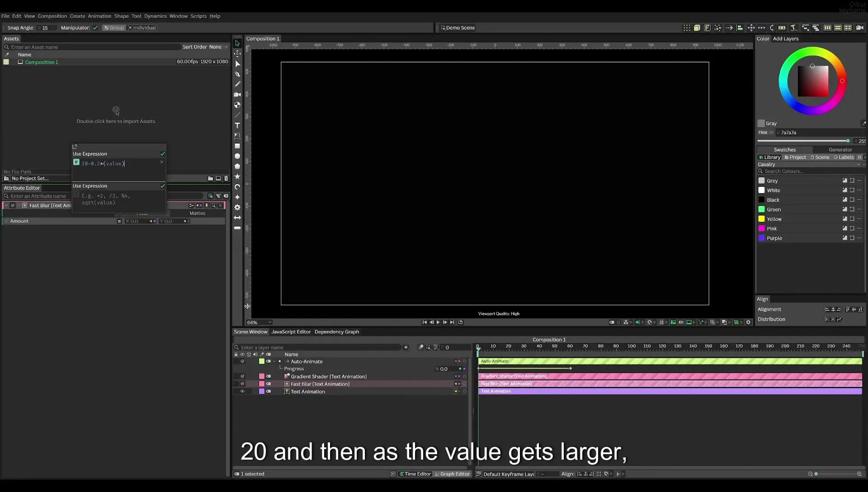Select the Rectangle shape tool
Screen dimensions: 868x492
pyautogui.click(x=237, y=146)
